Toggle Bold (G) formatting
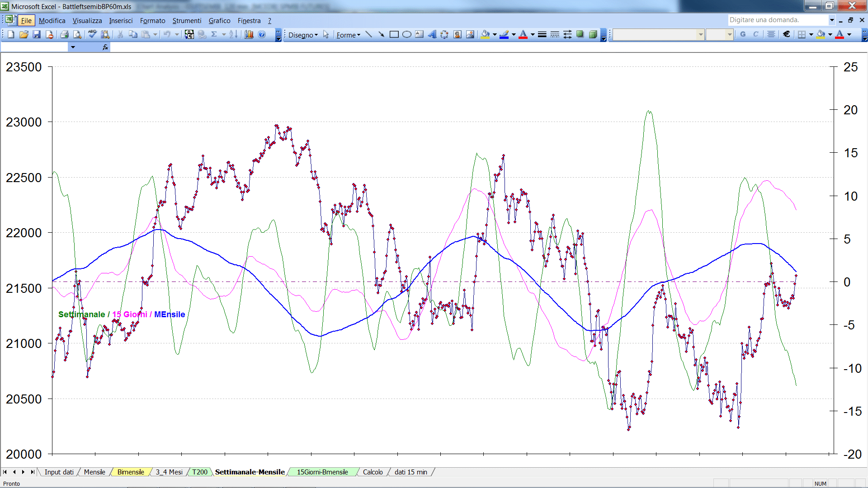Image resolution: width=868 pixels, height=488 pixels. [743, 34]
